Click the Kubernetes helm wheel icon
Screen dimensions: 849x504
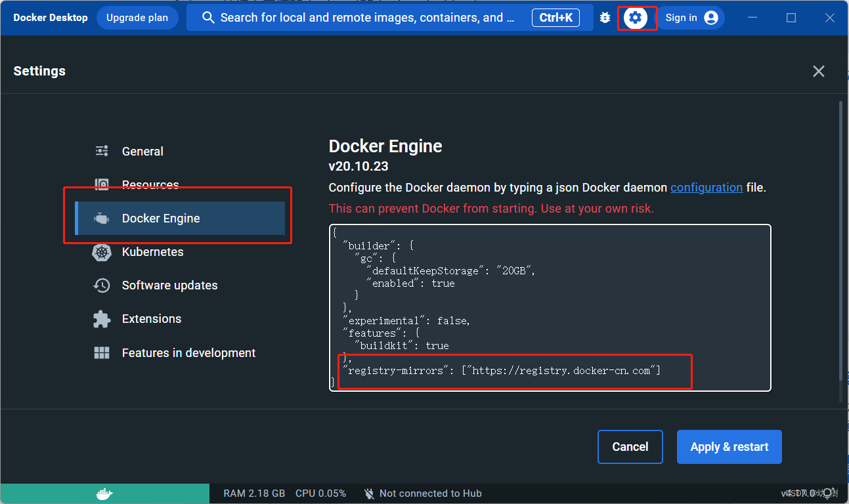click(x=102, y=252)
